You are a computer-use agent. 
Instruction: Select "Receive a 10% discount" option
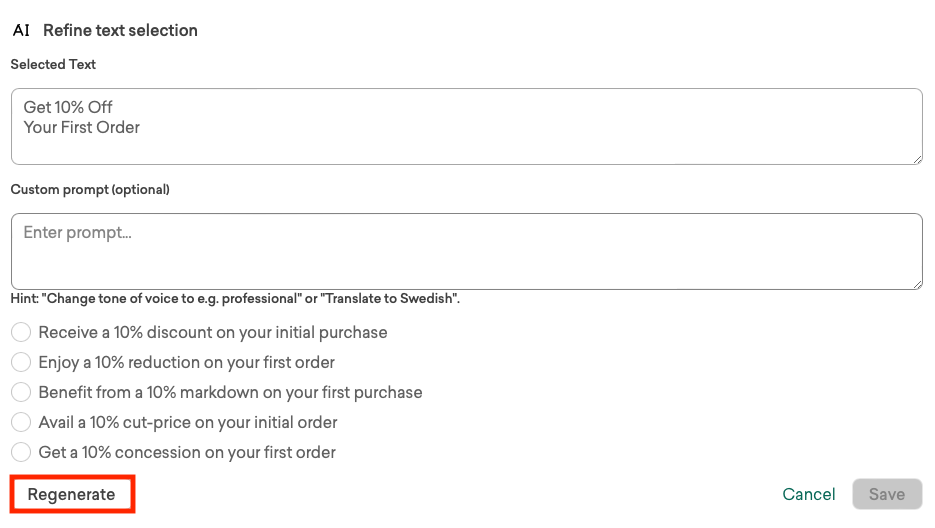[x=21, y=332]
